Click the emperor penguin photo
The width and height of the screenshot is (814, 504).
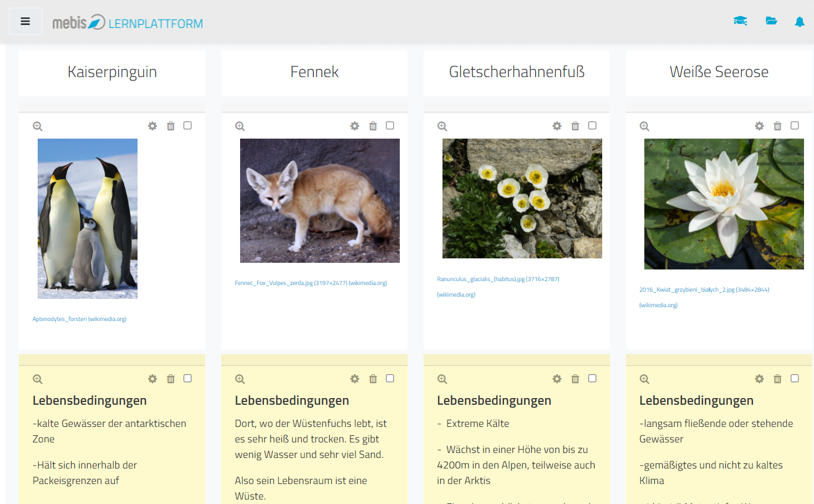tap(88, 218)
